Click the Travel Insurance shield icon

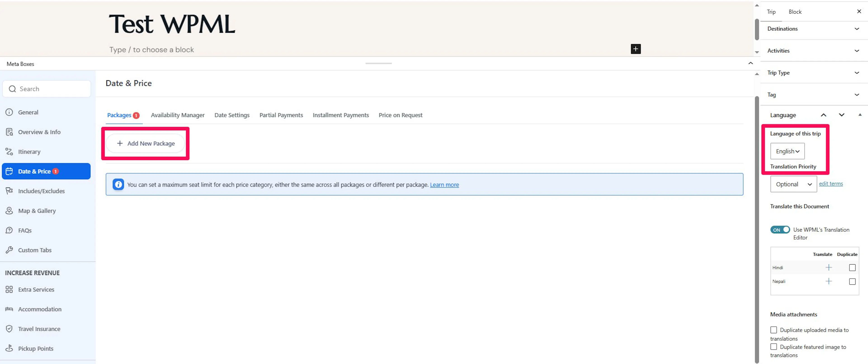(x=9, y=329)
